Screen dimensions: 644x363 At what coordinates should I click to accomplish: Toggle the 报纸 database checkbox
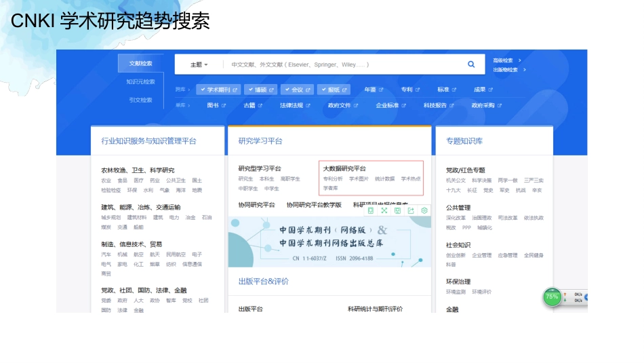[x=323, y=89]
